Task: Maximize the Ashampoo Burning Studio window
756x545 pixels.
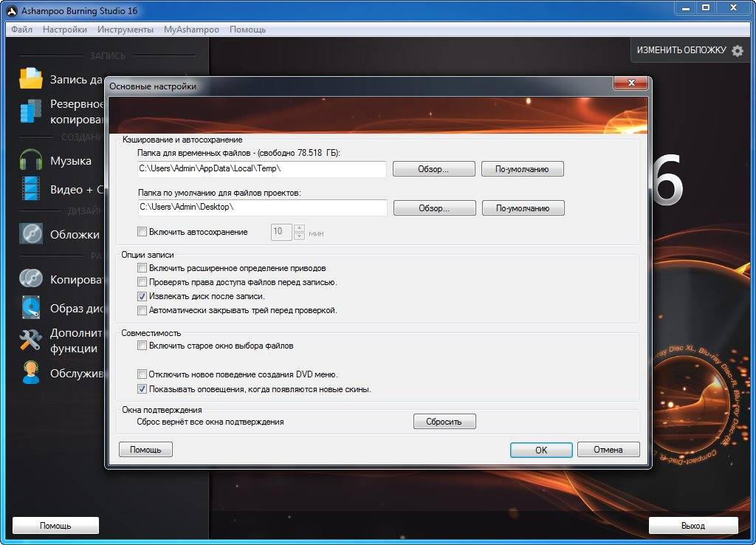Action: [x=706, y=7]
